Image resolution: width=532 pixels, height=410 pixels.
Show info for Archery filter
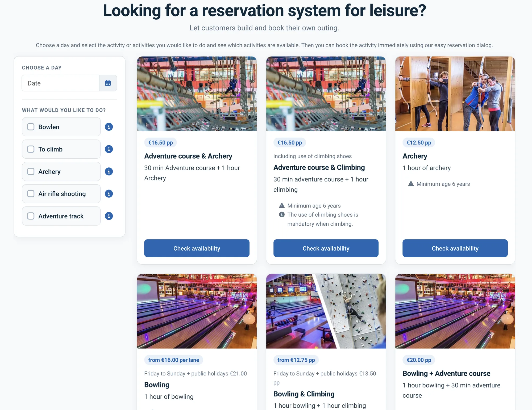[109, 171]
